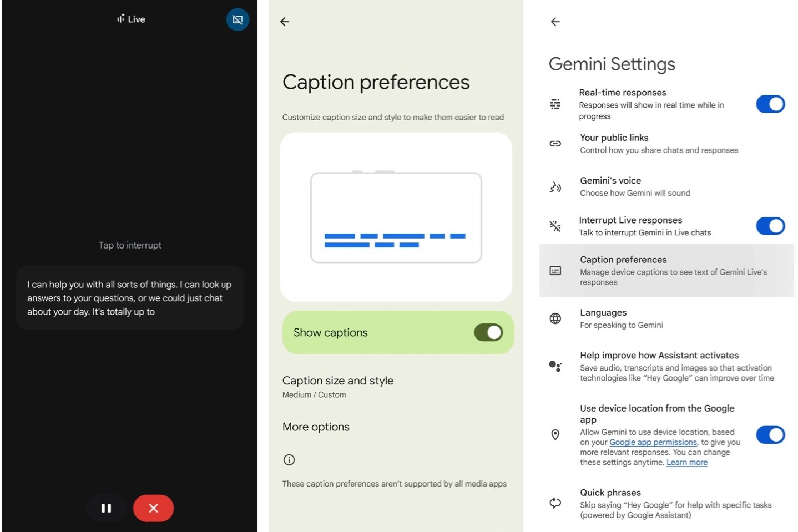This screenshot has width=798, height=532.
Task: Toggle the Show captions switch
Action: [x=488, y=332]
